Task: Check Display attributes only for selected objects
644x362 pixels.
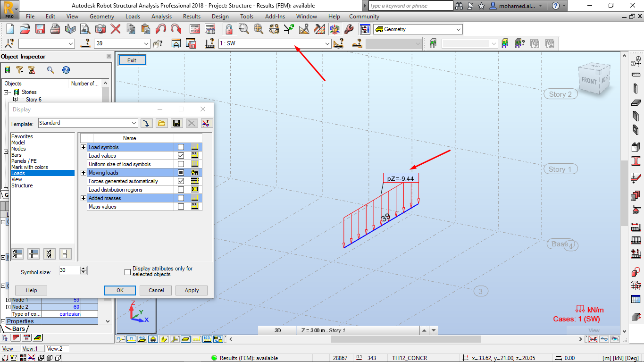Action: (127, 272)
